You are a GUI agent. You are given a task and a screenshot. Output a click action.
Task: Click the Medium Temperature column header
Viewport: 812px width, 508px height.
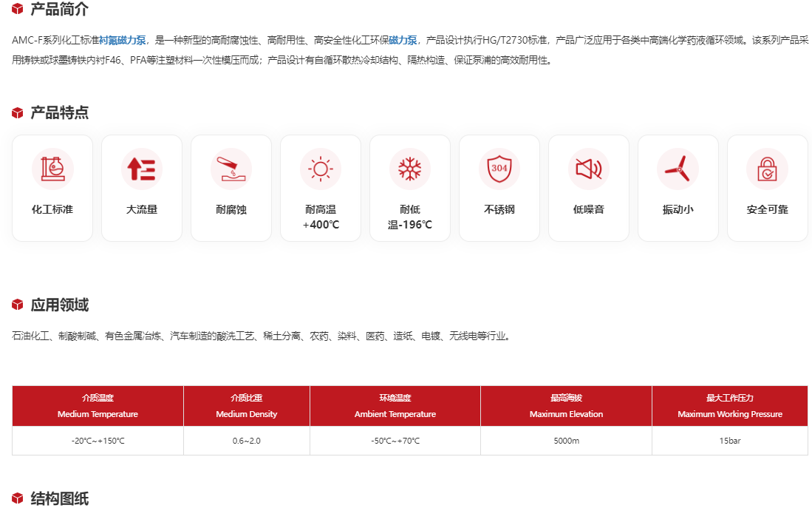point(98,406)
